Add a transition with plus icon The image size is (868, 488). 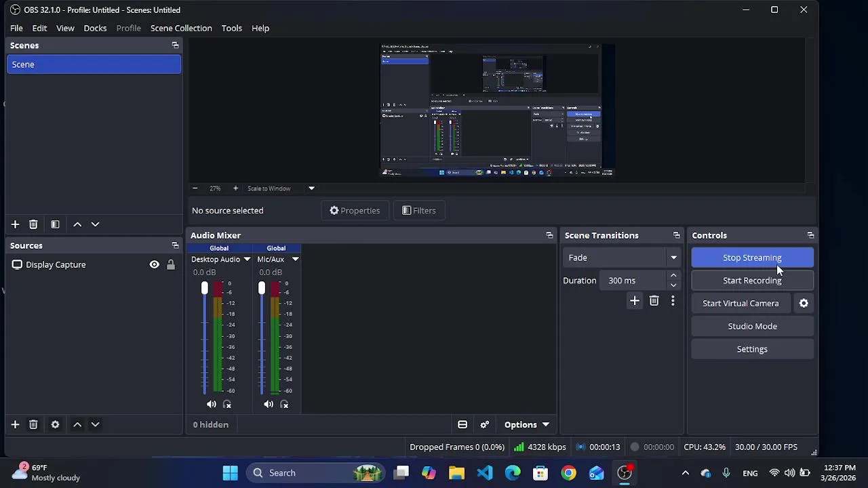coord(635,301)
